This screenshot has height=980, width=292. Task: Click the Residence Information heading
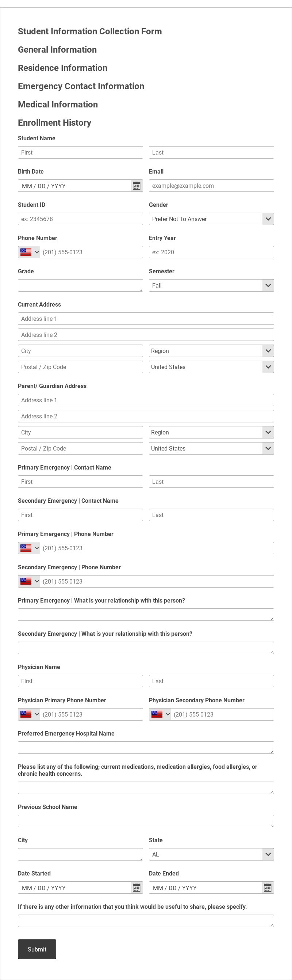tap(62, 68)
